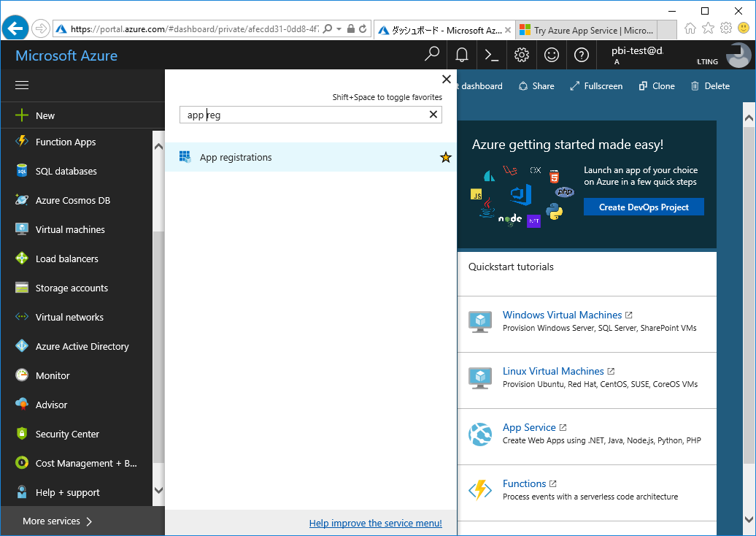Click the user avatar picture
Screen dimensions: 756x536
tap(738, 55)
